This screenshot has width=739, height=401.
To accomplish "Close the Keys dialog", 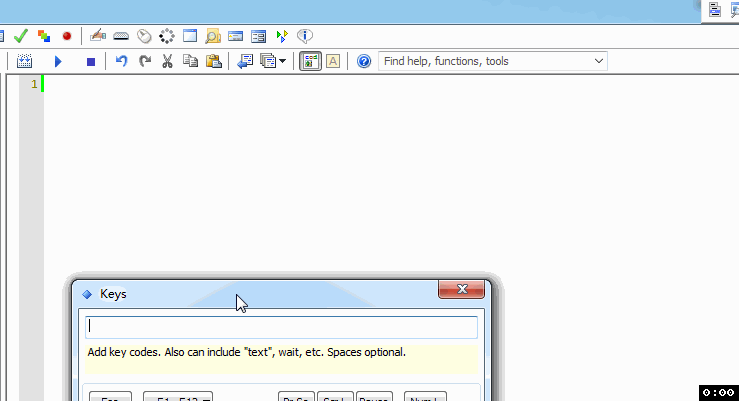I will (463, 290).
